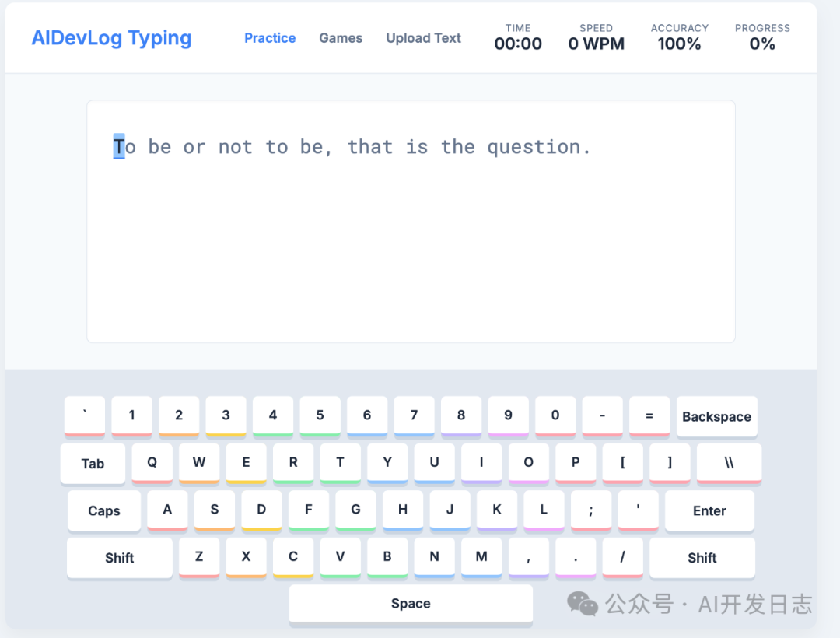Click the A key

168,510
